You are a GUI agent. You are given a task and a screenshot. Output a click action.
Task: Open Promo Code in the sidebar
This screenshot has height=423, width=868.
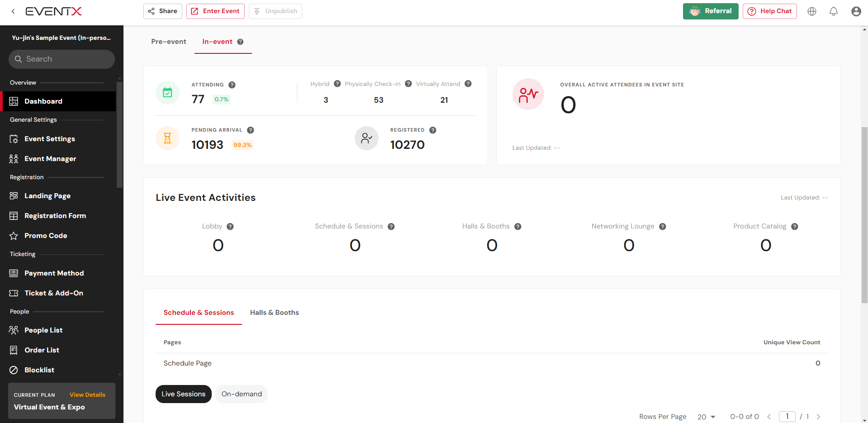[x=59, y=236]
